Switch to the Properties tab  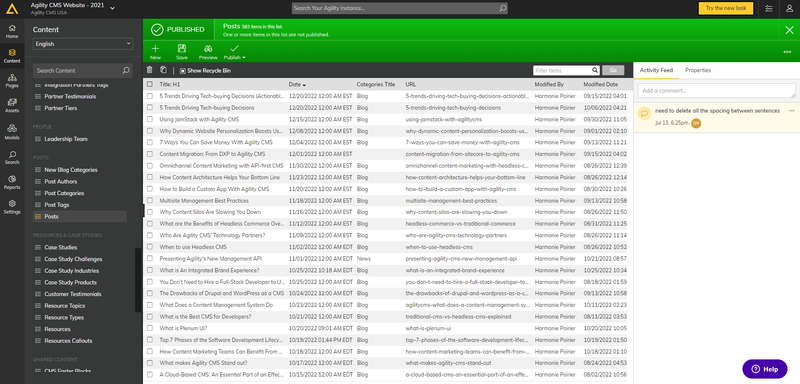coord(697,70)
